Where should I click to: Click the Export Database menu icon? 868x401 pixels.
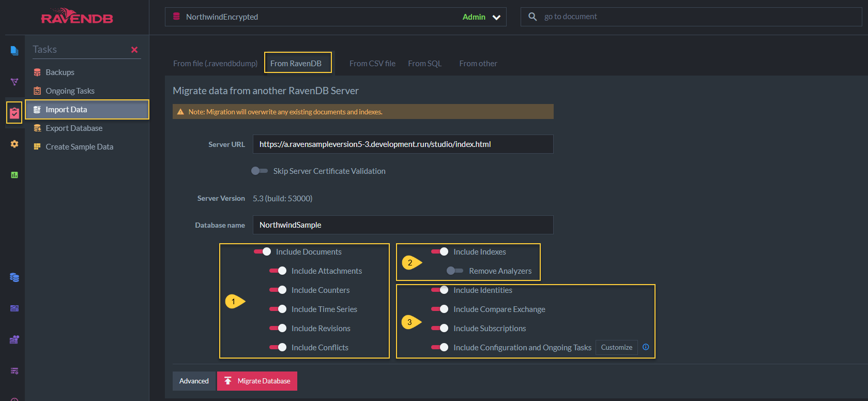click(37, 128)
